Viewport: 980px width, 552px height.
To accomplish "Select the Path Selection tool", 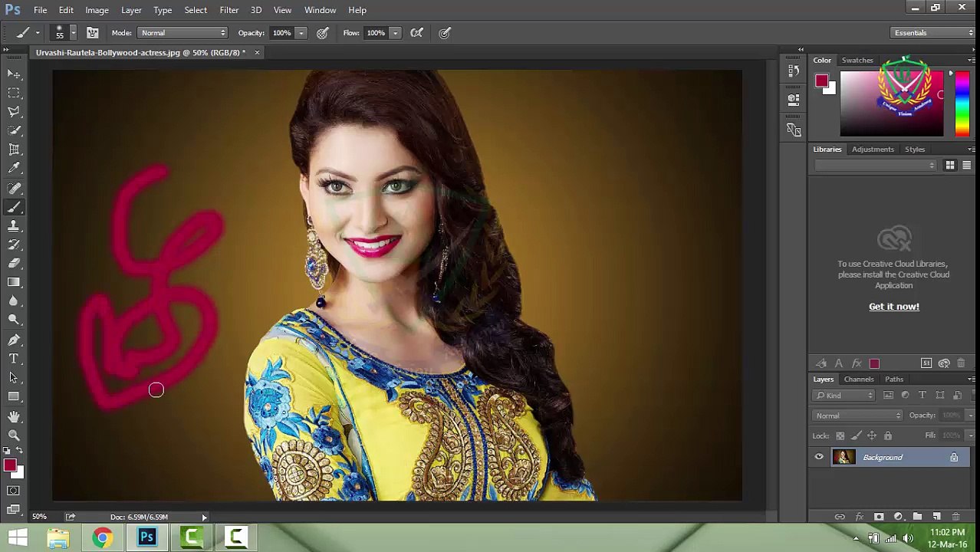I will (x=14, y=377).
